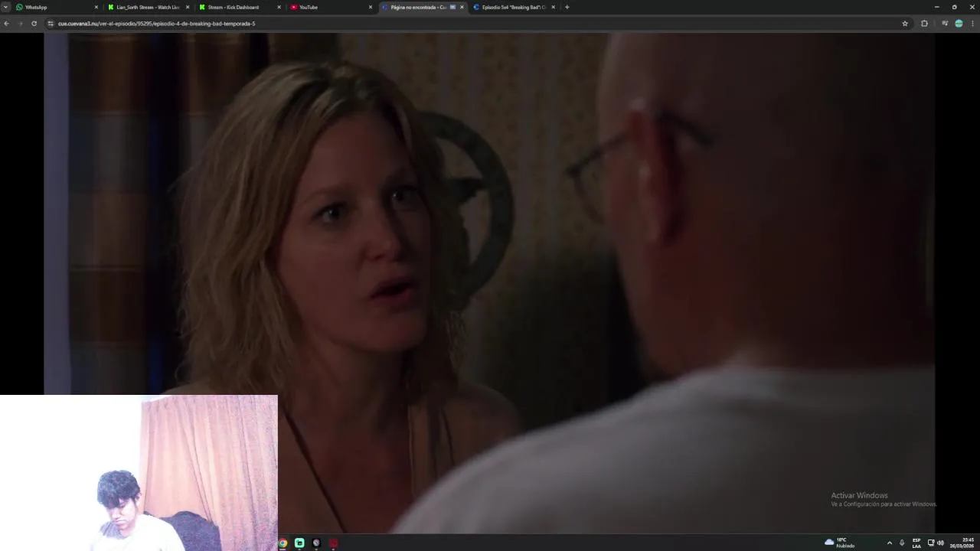980x551 pixels.
Task: Open the weather widget showing Nublado
Action: (x=840, y=543)
